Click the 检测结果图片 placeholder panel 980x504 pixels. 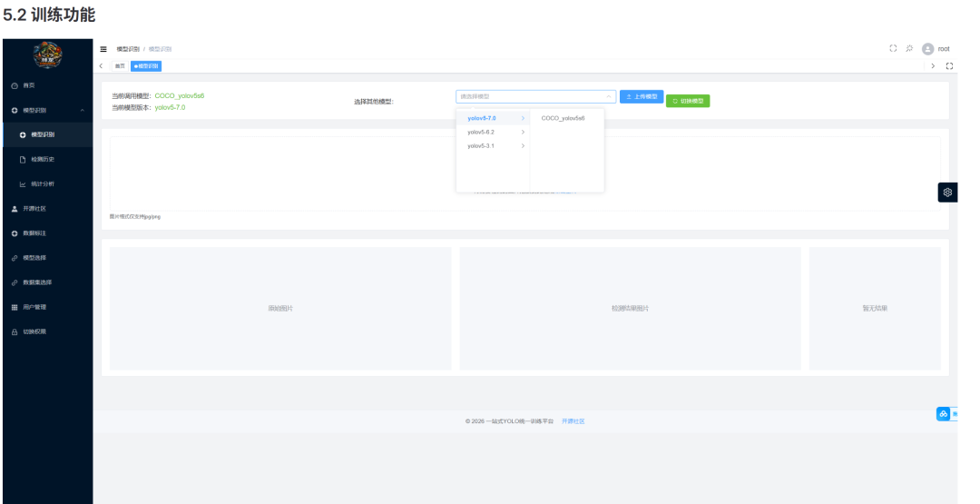click(x=630, y=308)
